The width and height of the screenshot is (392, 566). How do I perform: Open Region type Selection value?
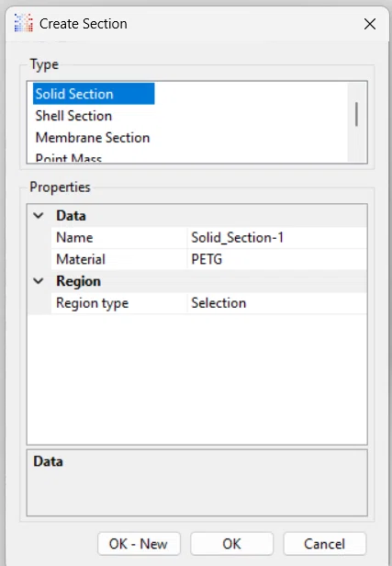(x=277, y=303)
